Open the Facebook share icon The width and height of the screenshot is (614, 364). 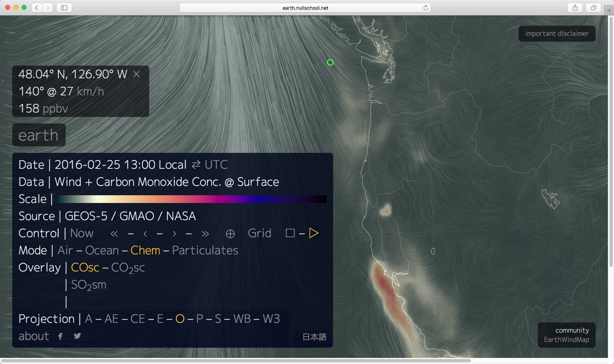[x=60, y=336]
